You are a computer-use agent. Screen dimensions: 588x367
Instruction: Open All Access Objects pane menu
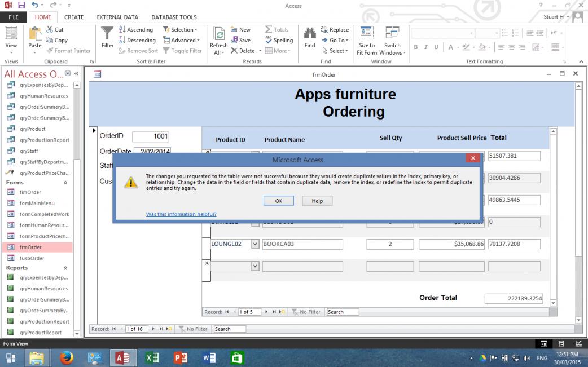coord(68,73)
